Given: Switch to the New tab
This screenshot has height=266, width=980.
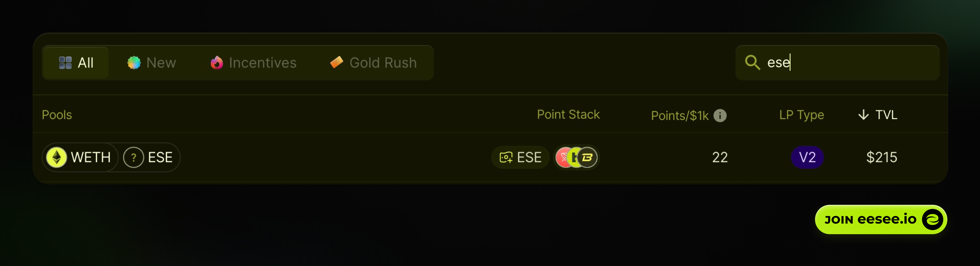Looking at the screenshot, I should click(x=151, y=63).
